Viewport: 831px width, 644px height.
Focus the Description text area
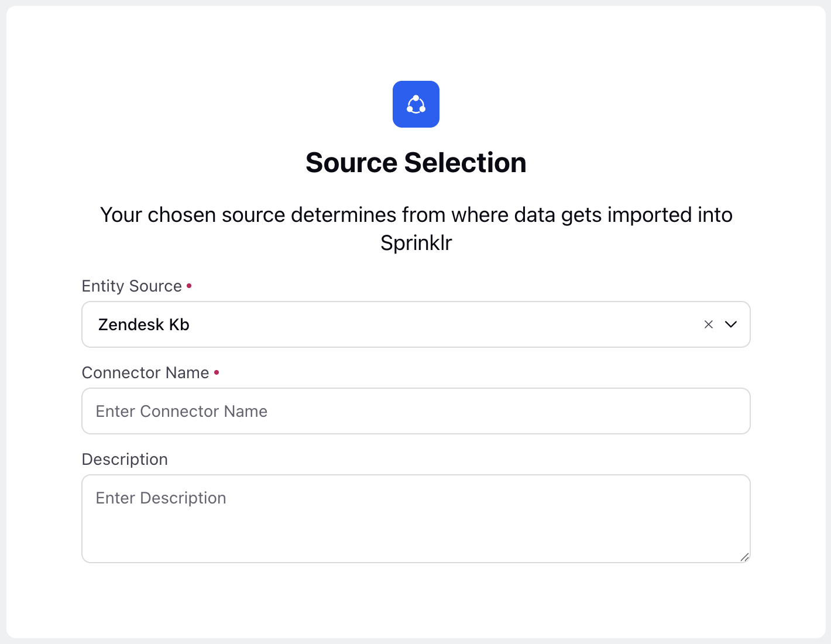pyautogui.click(x=416, y=519)
